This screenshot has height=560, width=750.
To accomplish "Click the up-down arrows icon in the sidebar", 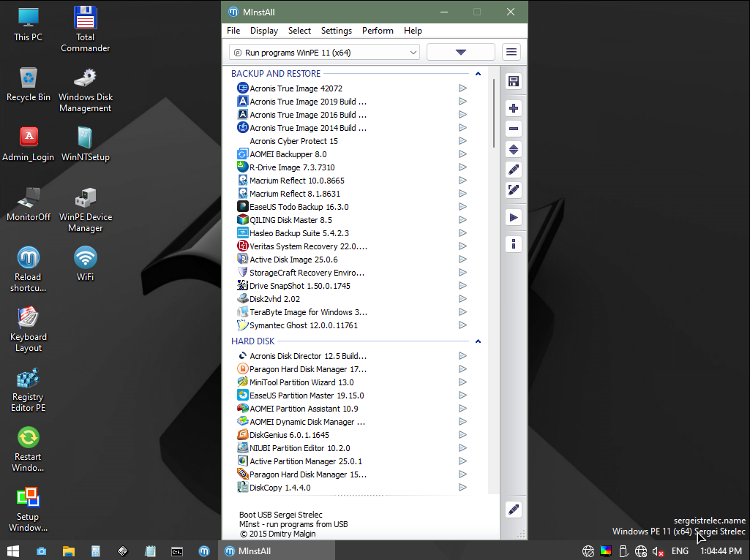I will pyautogui.click(x=514, y=149).
